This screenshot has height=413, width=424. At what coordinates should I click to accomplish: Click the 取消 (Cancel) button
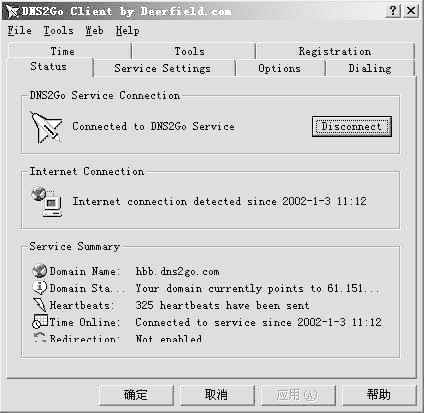click(217, 395)
